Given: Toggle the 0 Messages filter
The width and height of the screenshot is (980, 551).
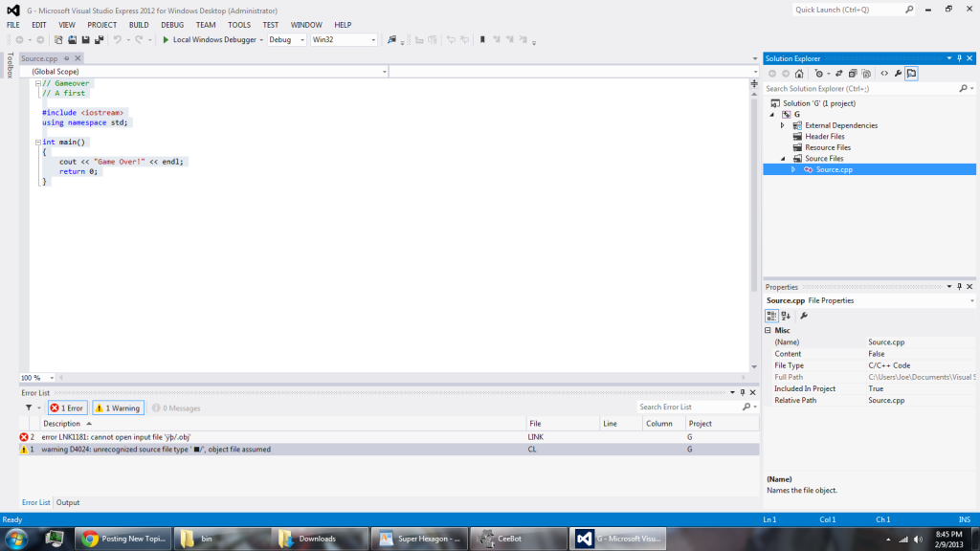Looking at the screenshot, I should pos(176,408).
